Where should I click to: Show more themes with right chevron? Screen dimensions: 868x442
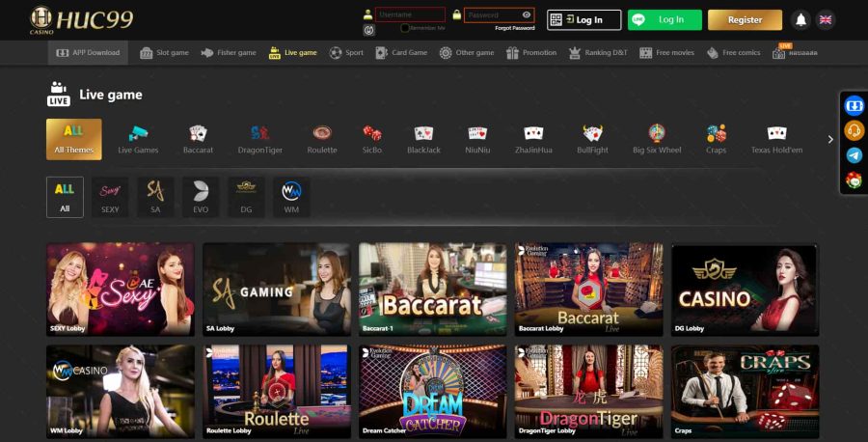click(x=829, y=140)
